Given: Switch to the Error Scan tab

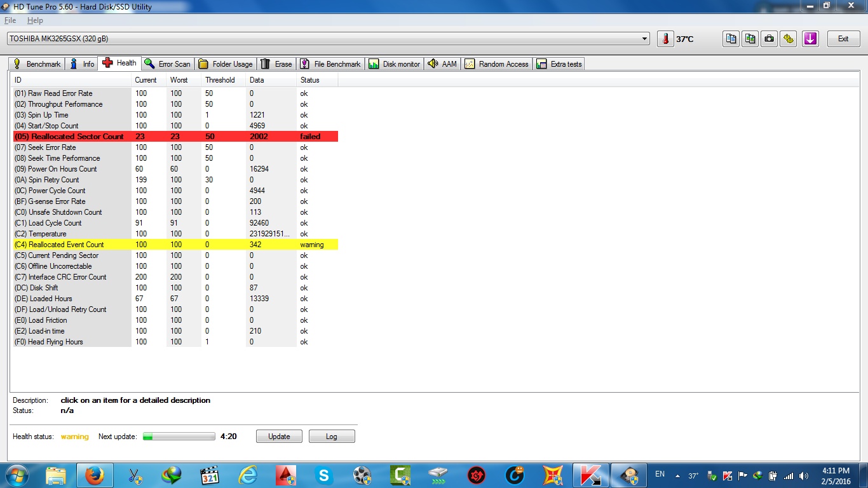Looking at the screenshot, I should click(x=167, y=64).
